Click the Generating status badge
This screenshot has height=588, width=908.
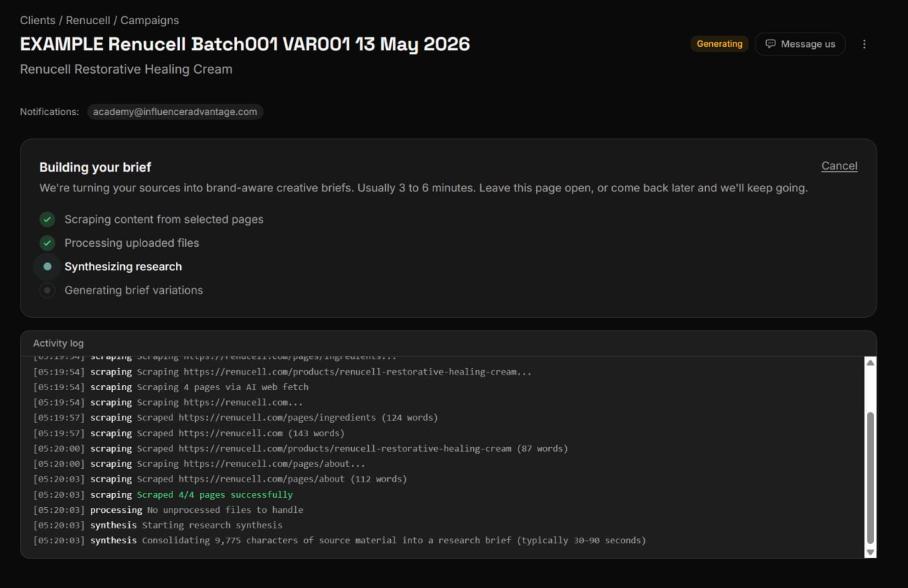tap(719, 44)
